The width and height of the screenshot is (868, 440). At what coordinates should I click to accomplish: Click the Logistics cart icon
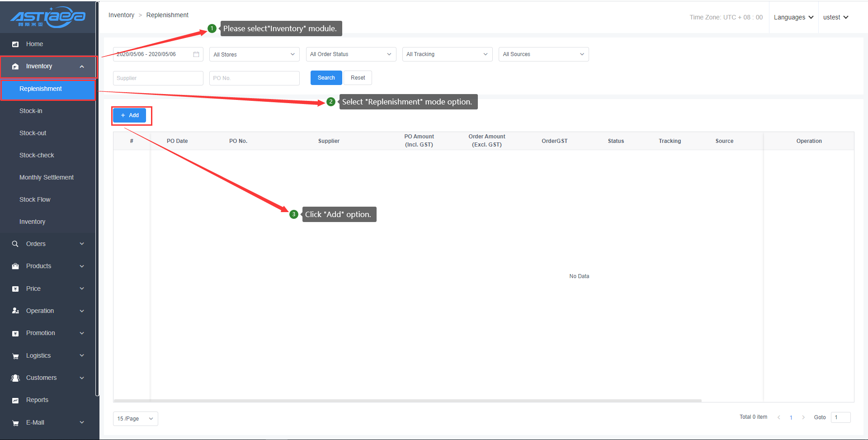pos(15,356)
